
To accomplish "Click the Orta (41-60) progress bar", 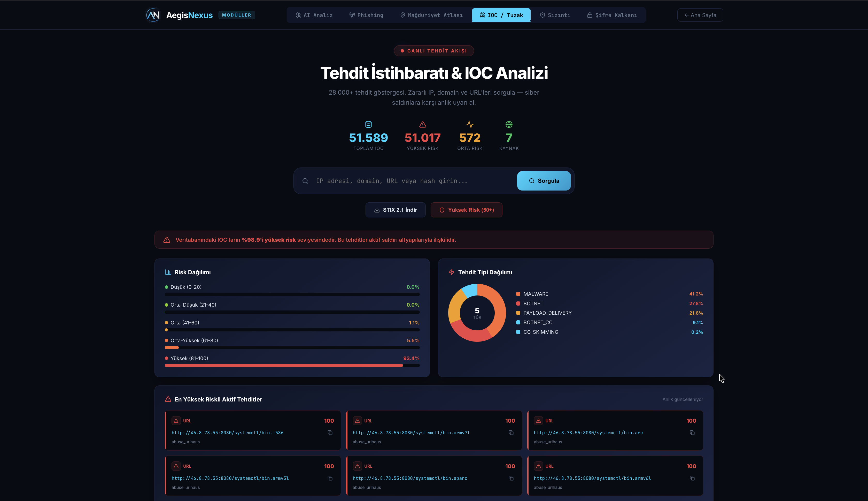I will pos(292,330).
